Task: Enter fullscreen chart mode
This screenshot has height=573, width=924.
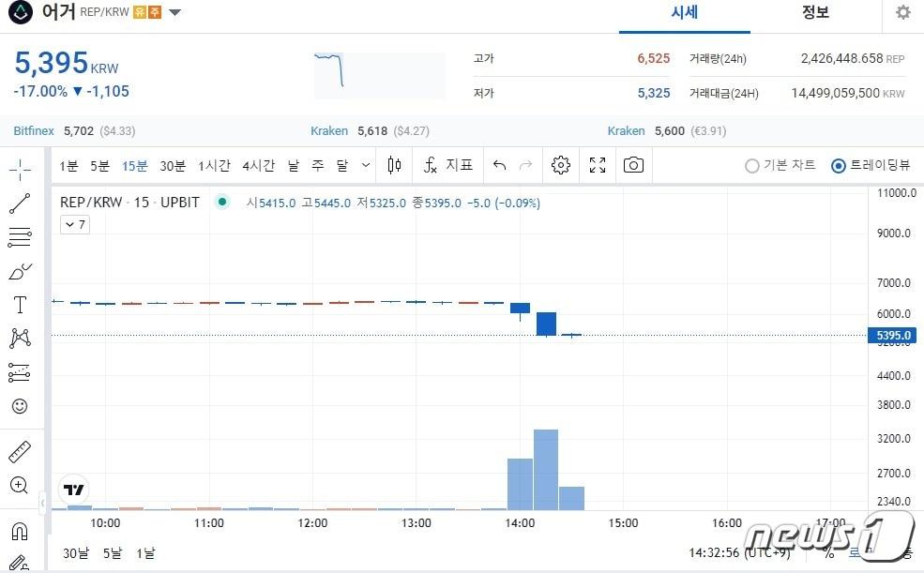Action: [x=598, y=165]
